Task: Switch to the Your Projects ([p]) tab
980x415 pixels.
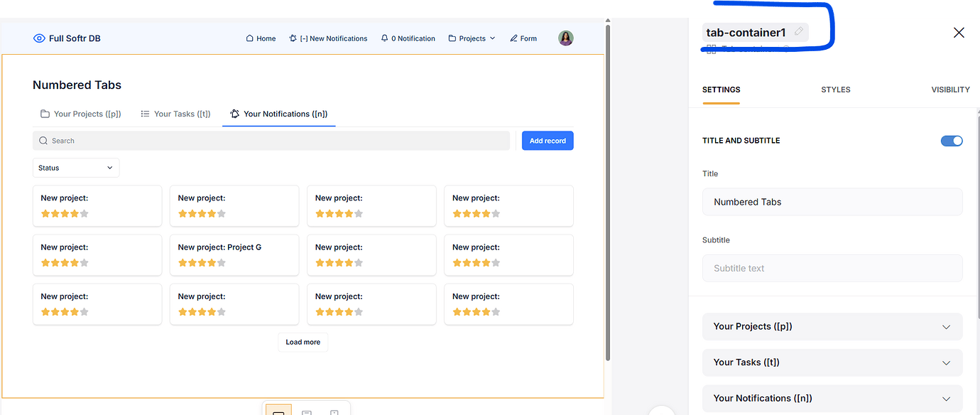Action: pyautogui.click(x=80, y=114)
